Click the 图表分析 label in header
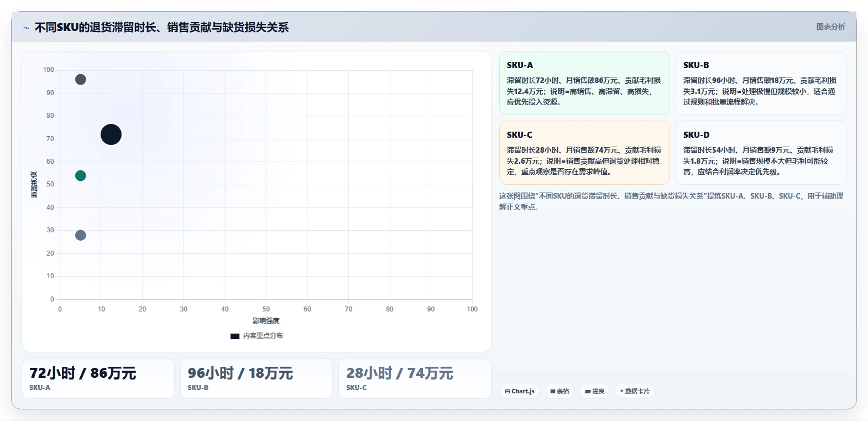868x421 pixels. pos(830,27)
